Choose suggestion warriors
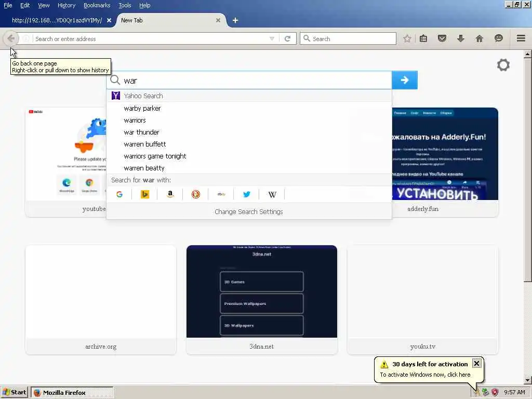The image size is (532, 399). [249, 120]
